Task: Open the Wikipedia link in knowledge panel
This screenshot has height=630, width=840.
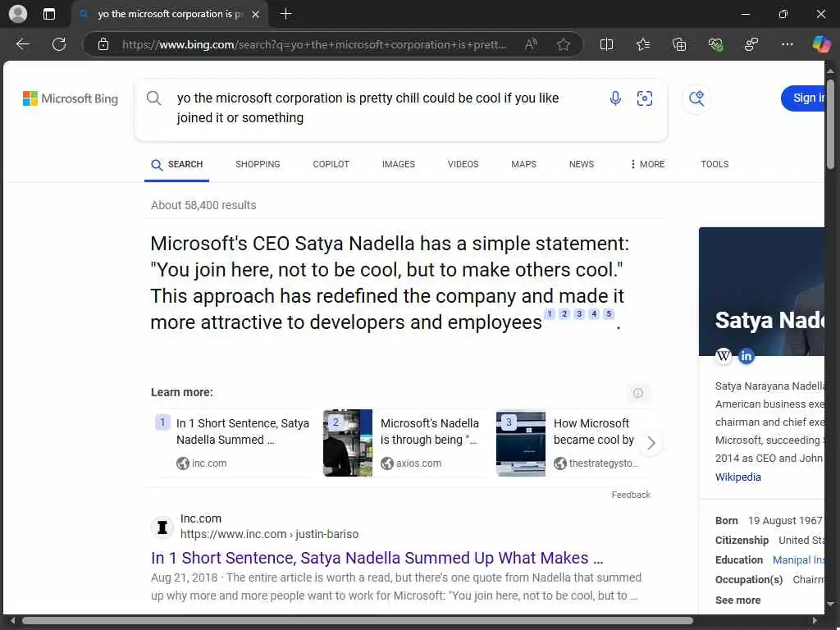Action: click(x=737, y=477)
